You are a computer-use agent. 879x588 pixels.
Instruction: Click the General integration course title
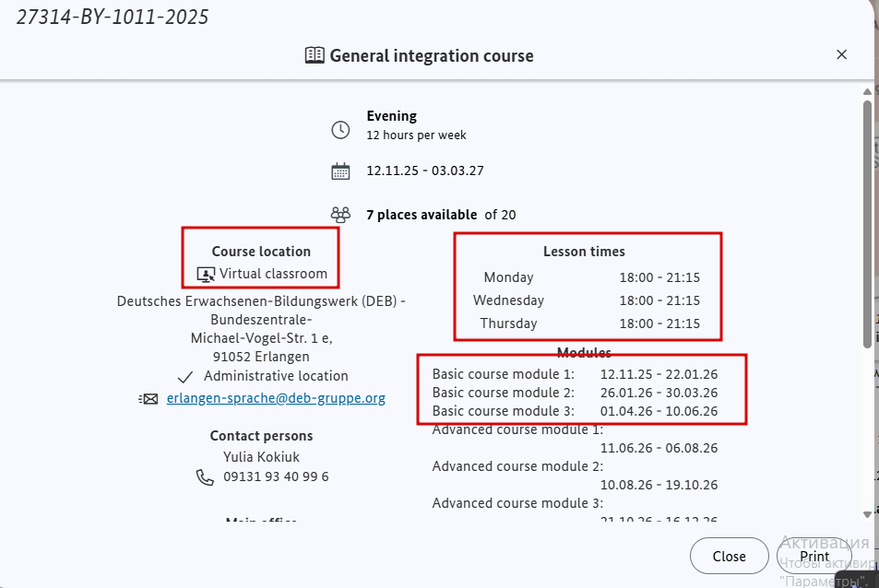coord(432,55)
